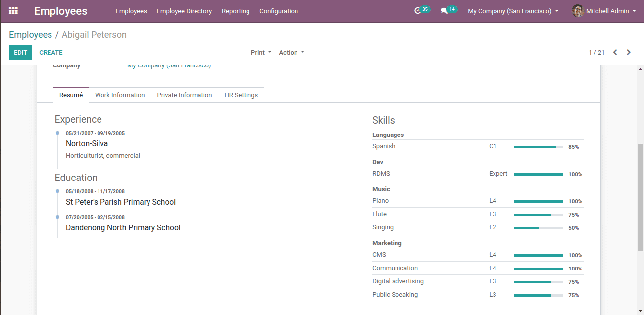Click the Experience section heading
The image size is (644, 315).
click(x=78, y=119)
